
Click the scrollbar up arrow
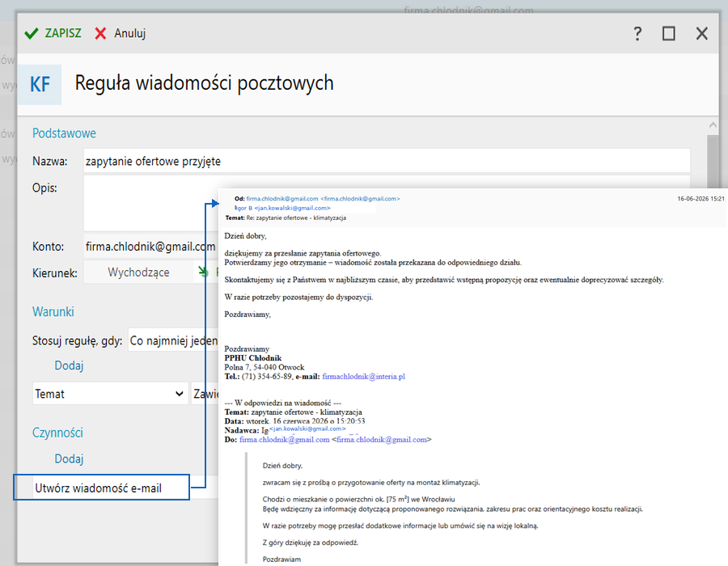click(x=713, y=125)
